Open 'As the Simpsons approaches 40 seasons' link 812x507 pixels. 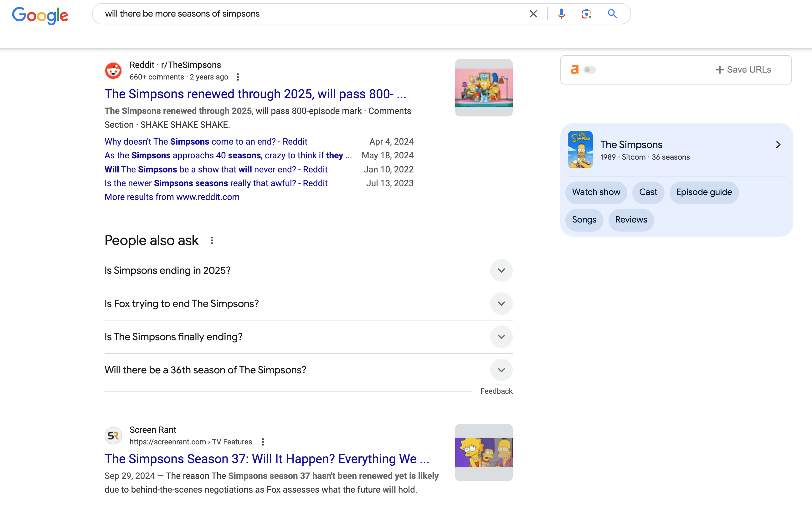[x=228, y=155]
